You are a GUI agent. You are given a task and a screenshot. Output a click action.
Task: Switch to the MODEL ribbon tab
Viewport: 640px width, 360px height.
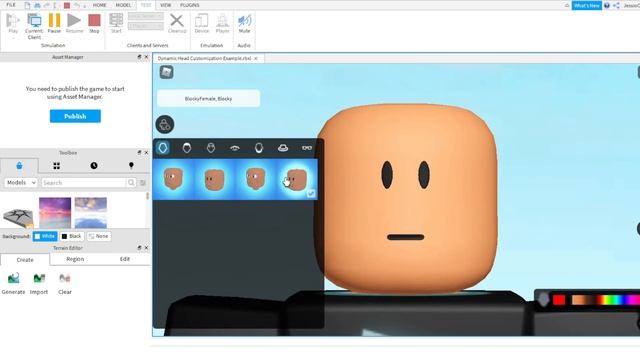click(123, 5)
